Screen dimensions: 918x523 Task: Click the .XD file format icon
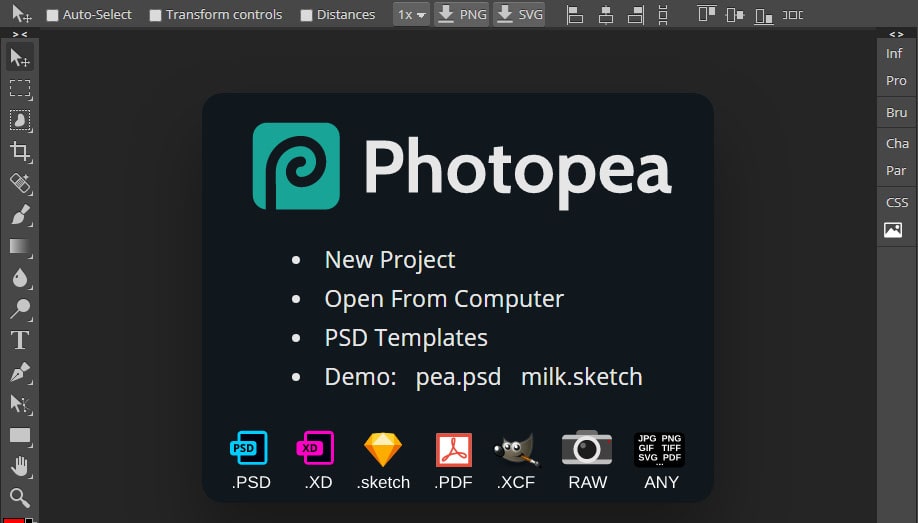316,448
